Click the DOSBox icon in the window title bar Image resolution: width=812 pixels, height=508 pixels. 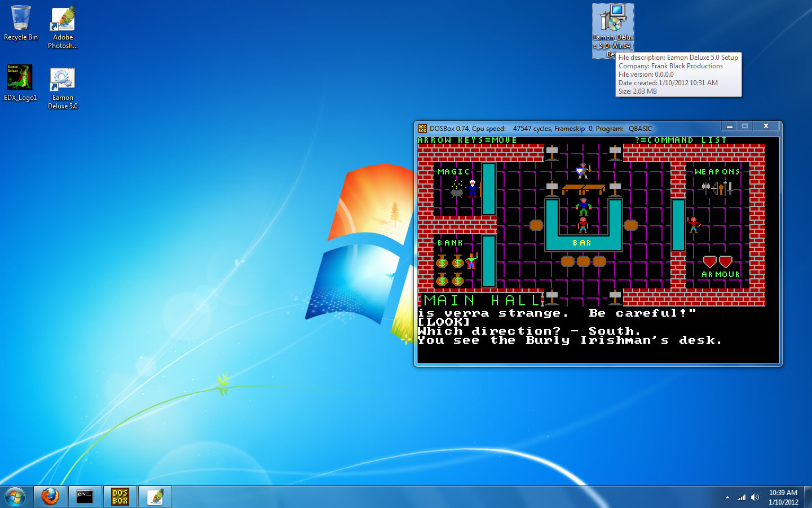(x=422, y=129)
